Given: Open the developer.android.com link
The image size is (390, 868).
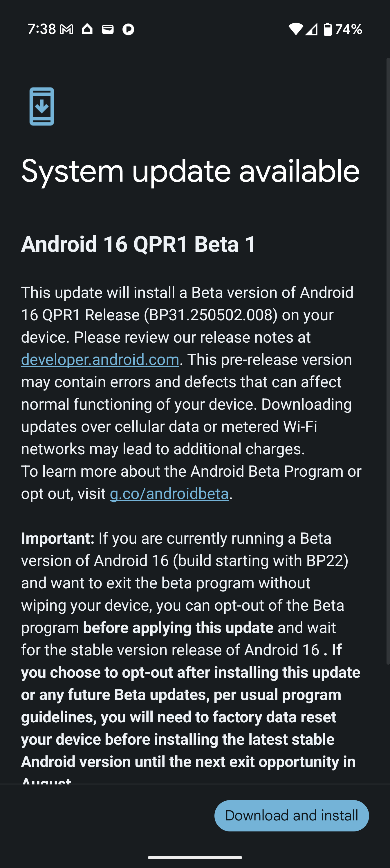Looking at the screenshot, I should (100, 359).
